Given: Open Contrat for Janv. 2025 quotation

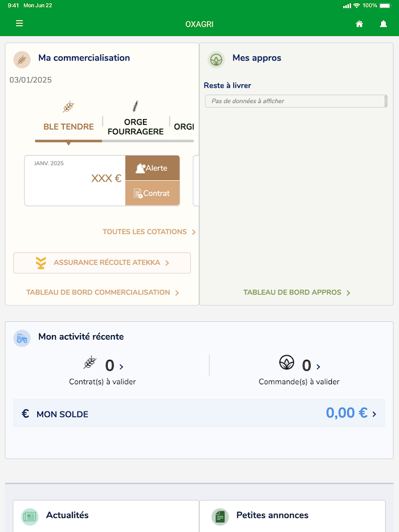Looking at the screenshot, I should click(152, 193).
